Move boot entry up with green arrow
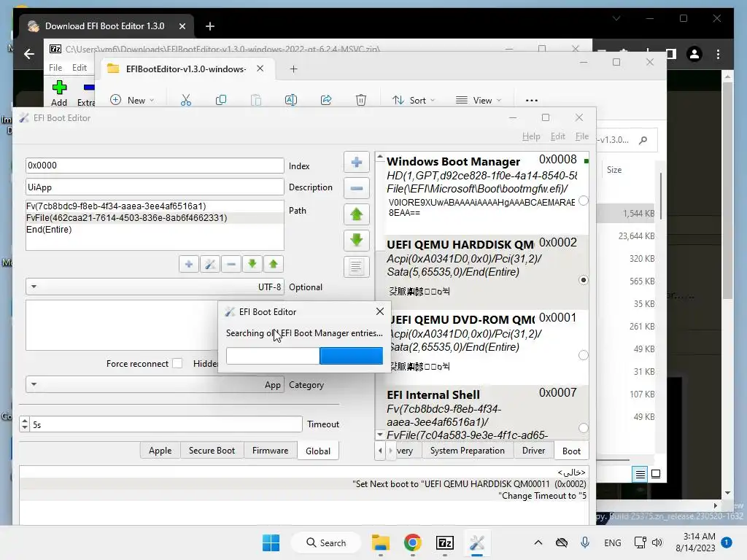Image resolution: width=747 pixels, height=560 pixels. tap(356, 214)
